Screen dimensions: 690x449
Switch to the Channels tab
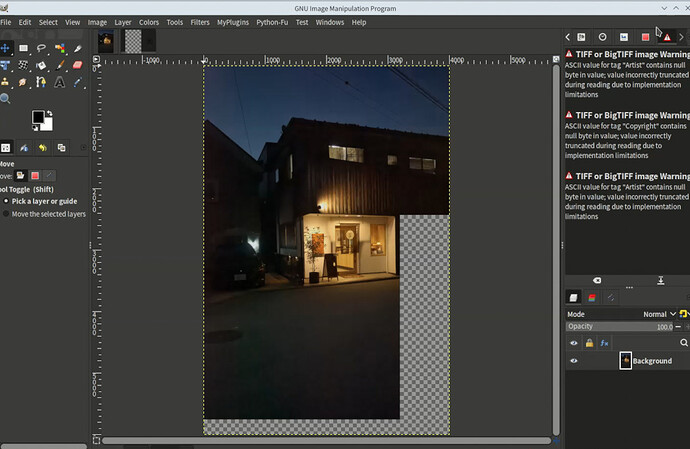[x=592, y=298]
